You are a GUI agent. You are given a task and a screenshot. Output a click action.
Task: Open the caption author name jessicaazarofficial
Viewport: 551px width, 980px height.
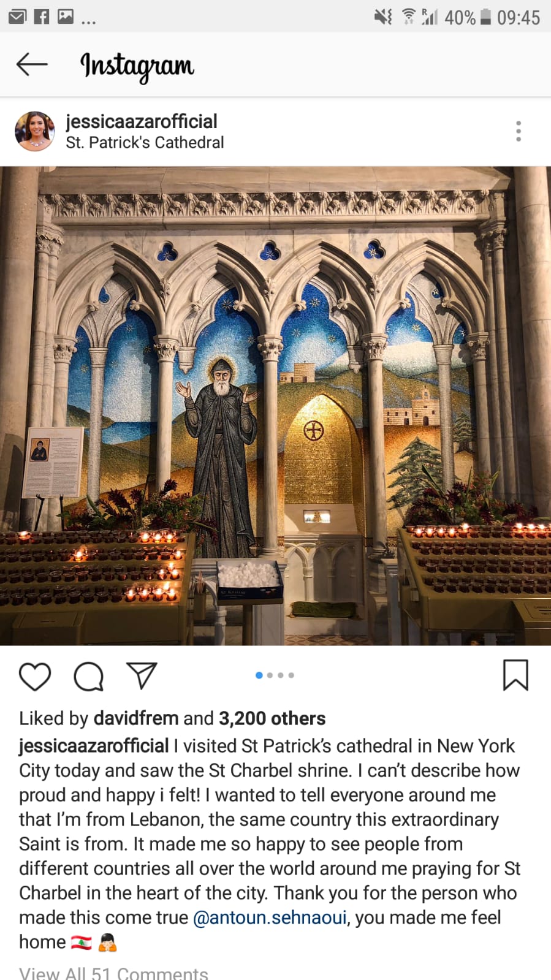(x=94, y=746)
